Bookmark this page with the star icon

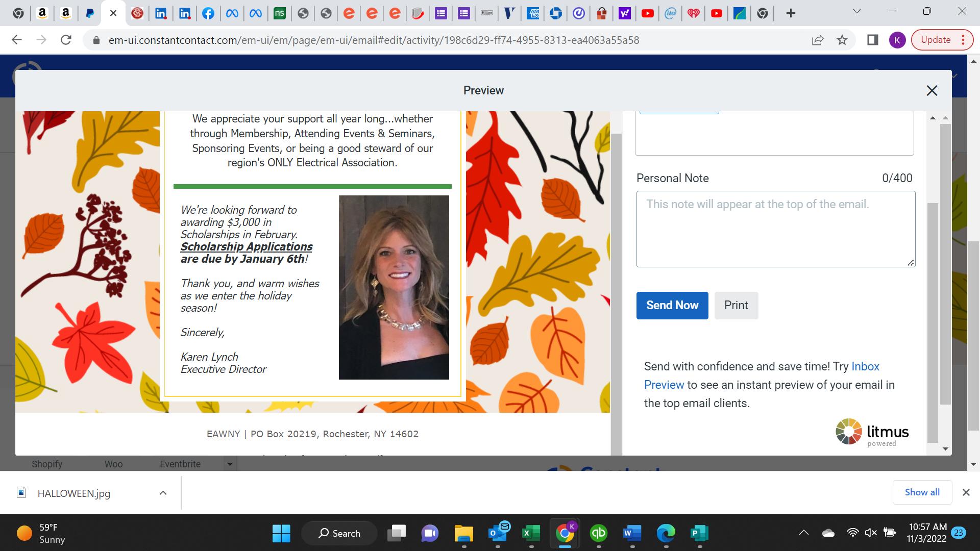point(842,40)
